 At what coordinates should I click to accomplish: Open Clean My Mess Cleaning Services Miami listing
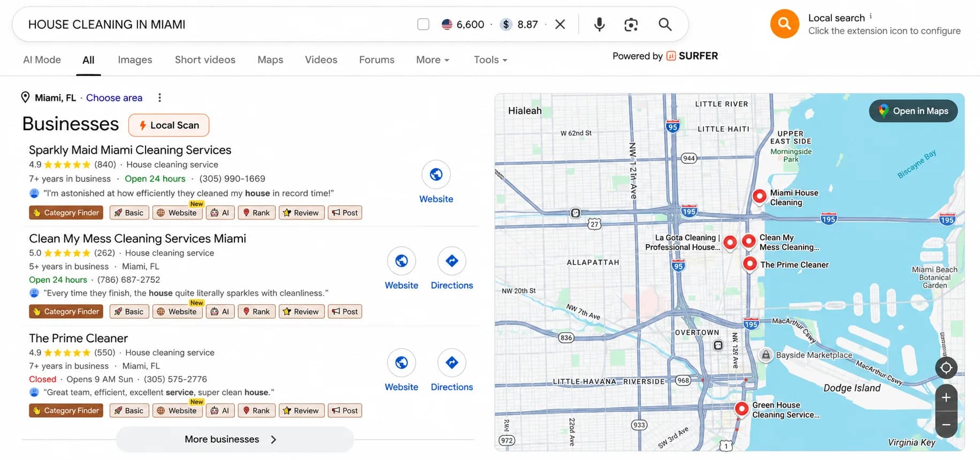click(137, 238)
